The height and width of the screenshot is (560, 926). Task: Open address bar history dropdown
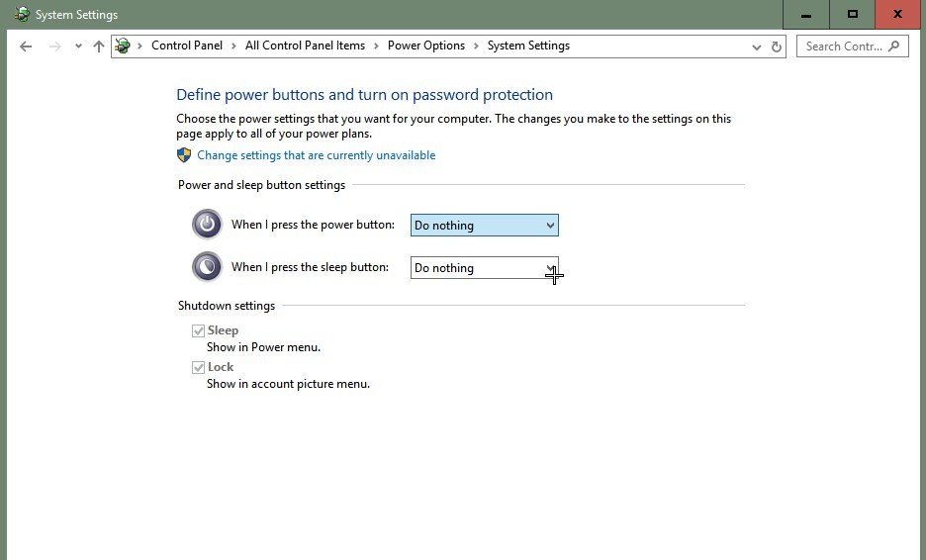757,47
